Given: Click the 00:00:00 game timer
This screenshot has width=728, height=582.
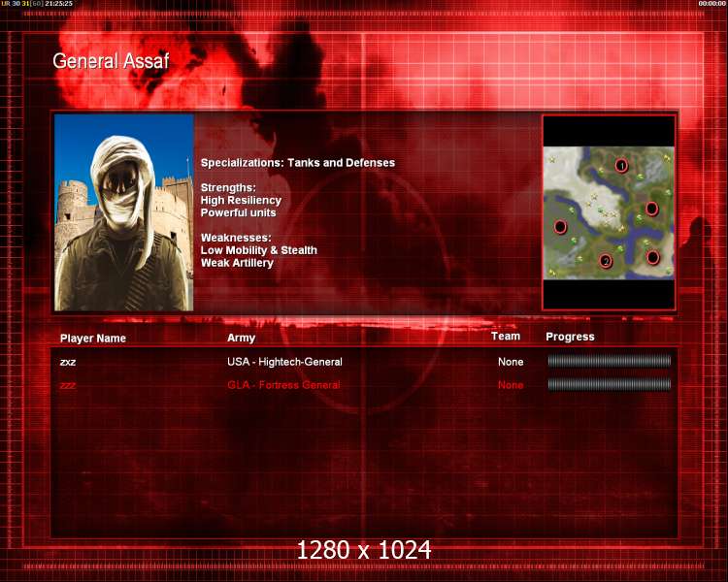Looking at the screenshot, I should (711, 4).
